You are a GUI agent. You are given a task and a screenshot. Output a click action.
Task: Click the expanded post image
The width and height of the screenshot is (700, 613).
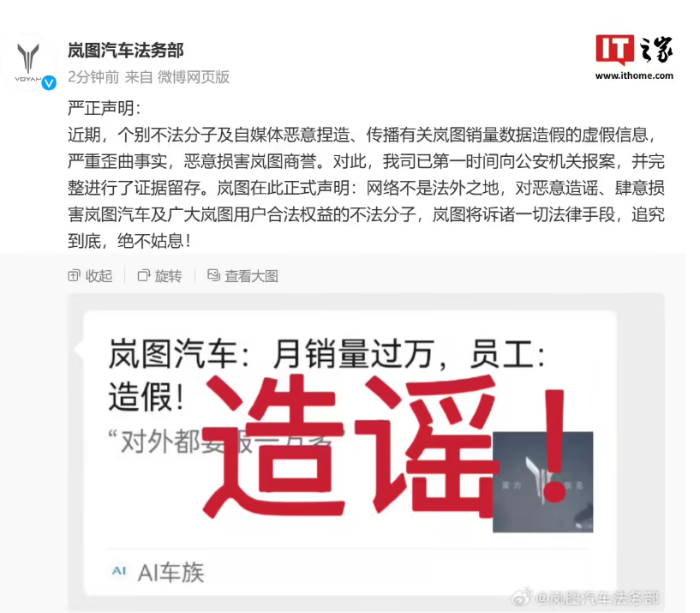point(366,452)
